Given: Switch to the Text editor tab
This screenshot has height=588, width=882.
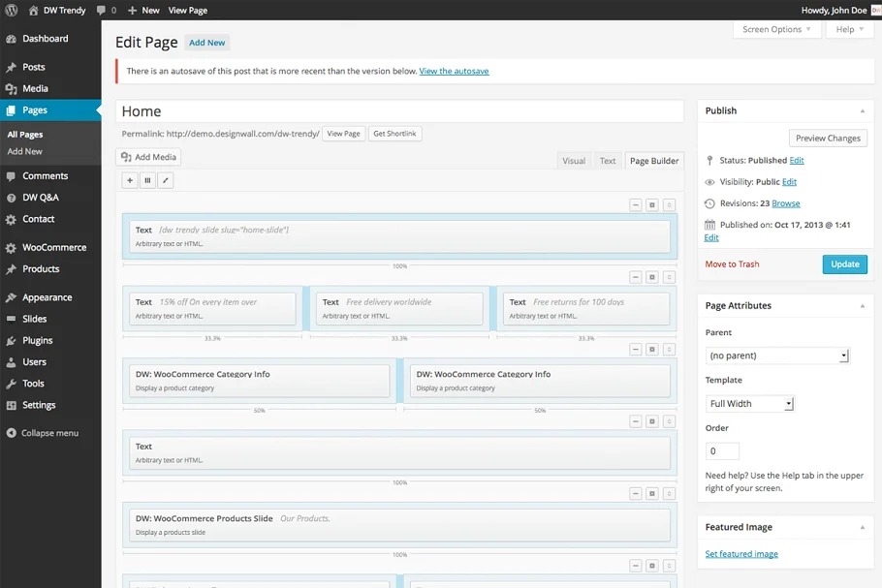Looking at the screenshot, I should tap(608, 161).
